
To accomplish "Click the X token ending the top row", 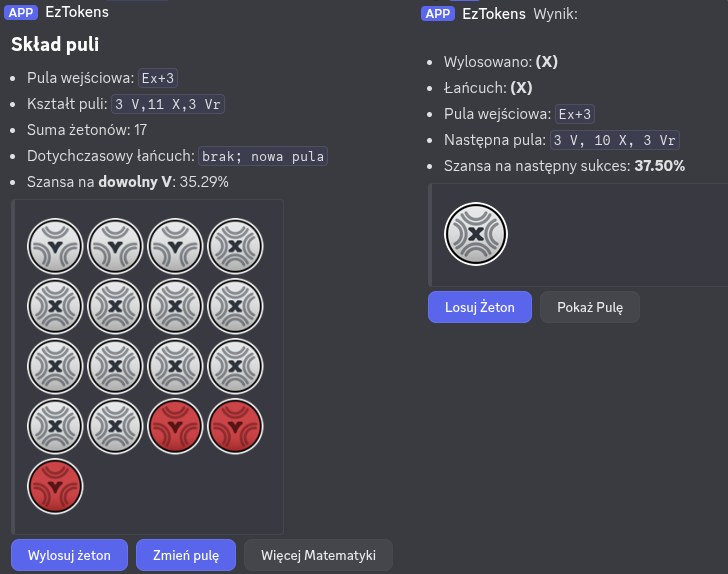I will point(235,246).
